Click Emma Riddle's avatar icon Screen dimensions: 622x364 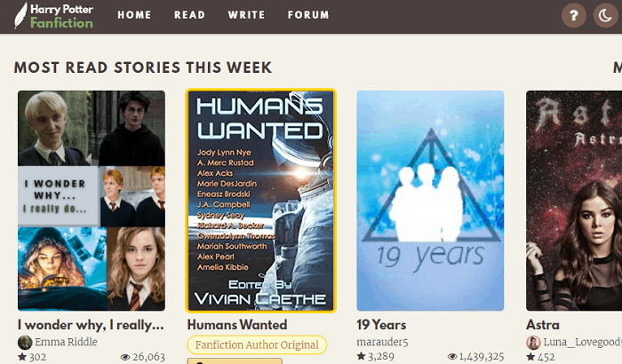25,342
